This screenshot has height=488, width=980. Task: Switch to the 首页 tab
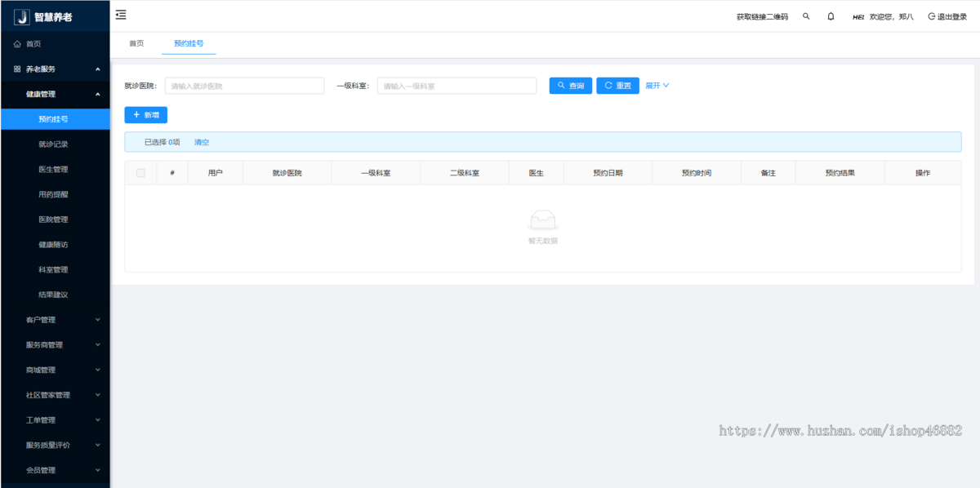136,43
